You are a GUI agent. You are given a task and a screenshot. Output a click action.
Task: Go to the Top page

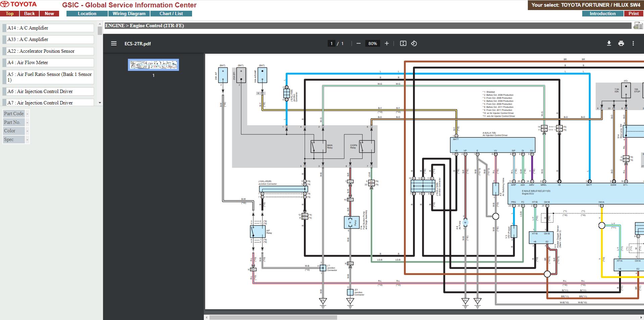click(9, 13)
